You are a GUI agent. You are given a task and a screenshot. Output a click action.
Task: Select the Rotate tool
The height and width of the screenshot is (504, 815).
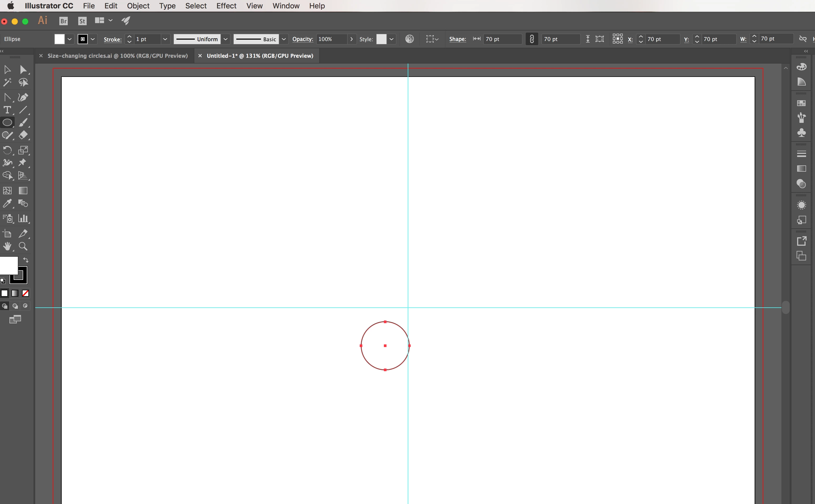coord(7,150)
